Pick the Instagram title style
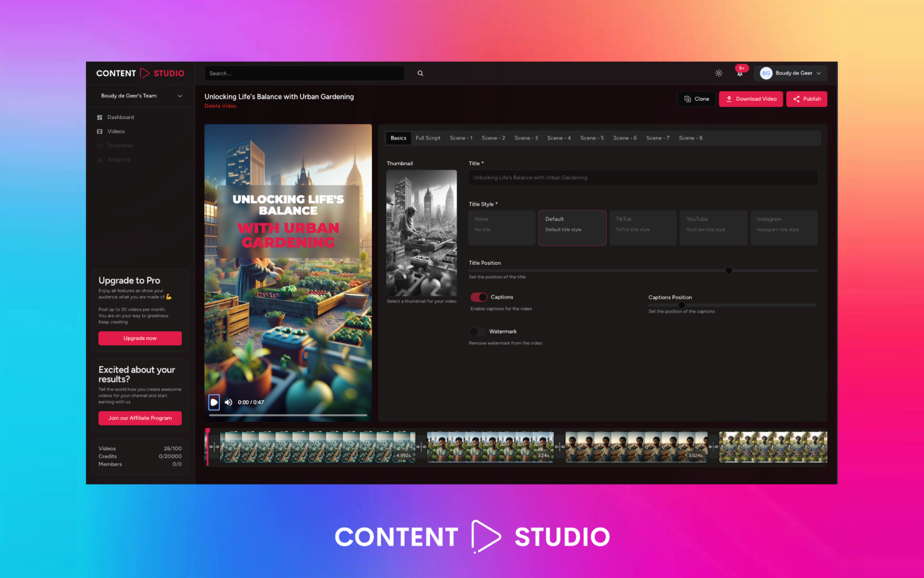Image resolution: width=924 pixels, height=578 pixels. tap(784, 228)
